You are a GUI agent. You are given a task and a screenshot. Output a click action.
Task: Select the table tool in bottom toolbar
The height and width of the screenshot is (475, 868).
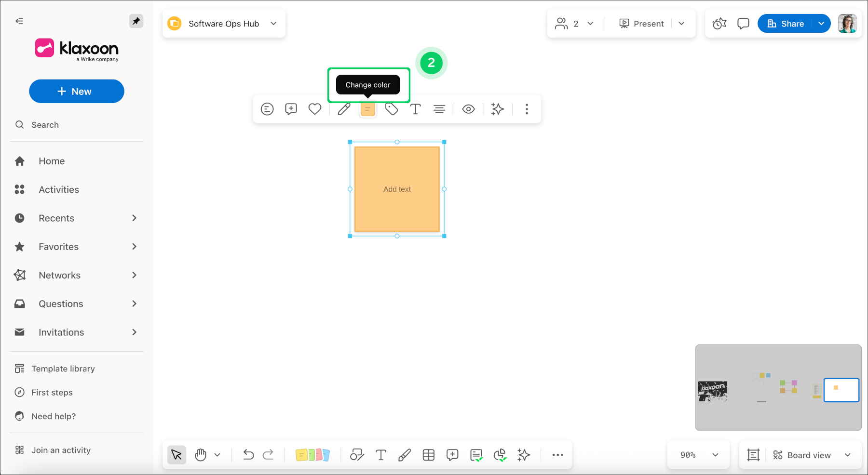(x=428, y=455)
